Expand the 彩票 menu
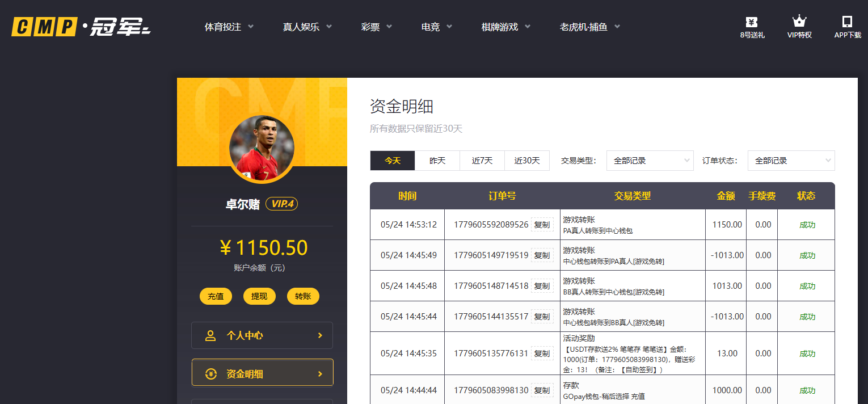Image resolution: width=868 pixels, height=404 pixels. (x=377, y=27)
